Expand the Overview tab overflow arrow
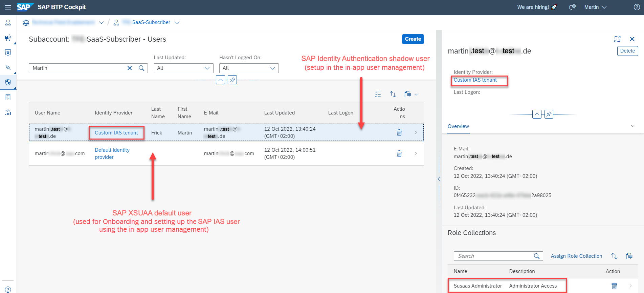The height and width of the screenshot is (293, 644). [x=633, y=126]
